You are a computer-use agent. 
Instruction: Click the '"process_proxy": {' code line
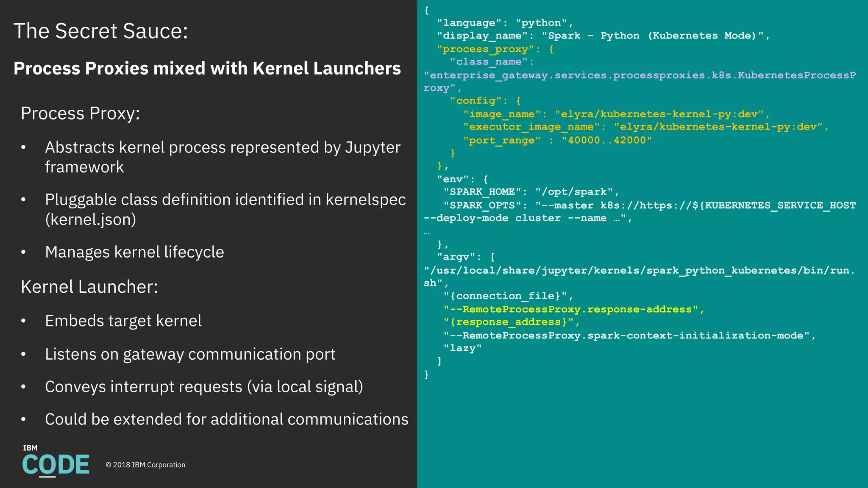pos(495,49)
